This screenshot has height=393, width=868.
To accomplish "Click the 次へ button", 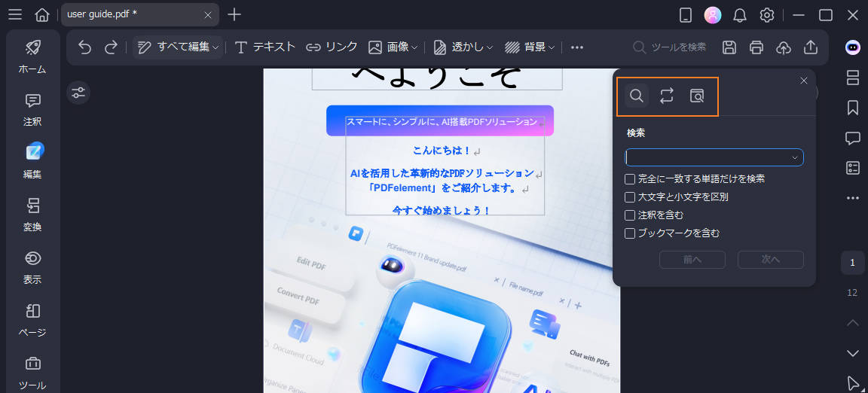I will click(771, 260).
